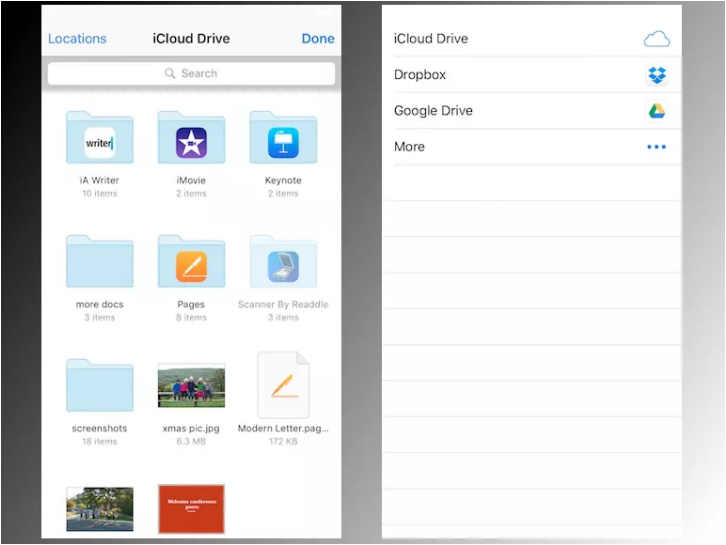Open the Pages folder
Viewport: 726px width, 545px height.
tap(191, 262)
